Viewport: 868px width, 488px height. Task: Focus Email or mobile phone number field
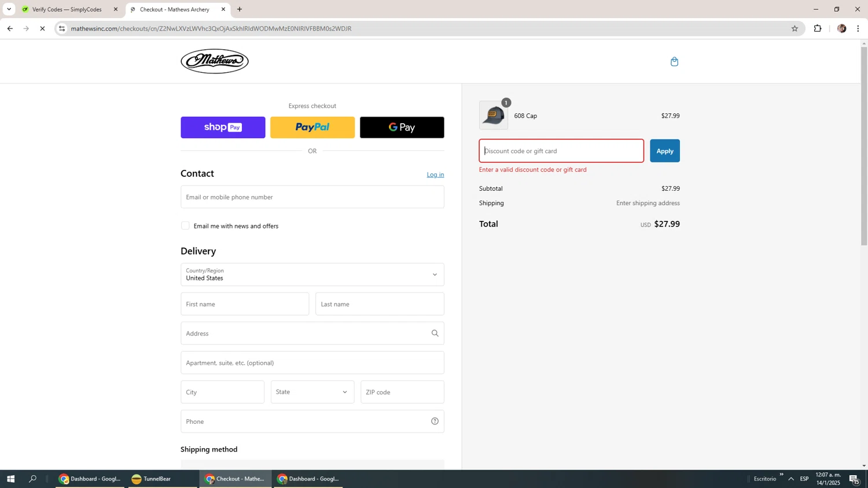click(312, 197)
